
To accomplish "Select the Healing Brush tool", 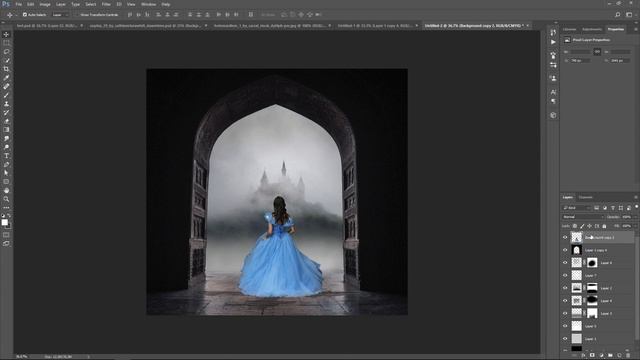I will click(6, 87).
